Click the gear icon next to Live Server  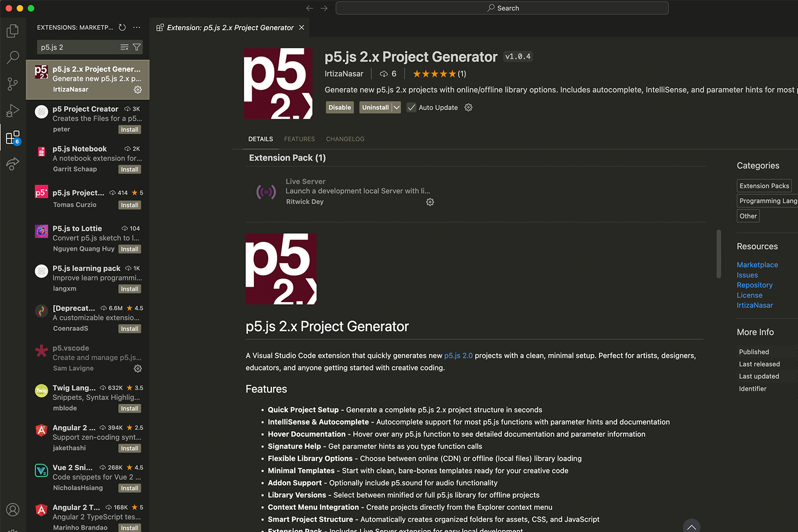tap(430, 202)
